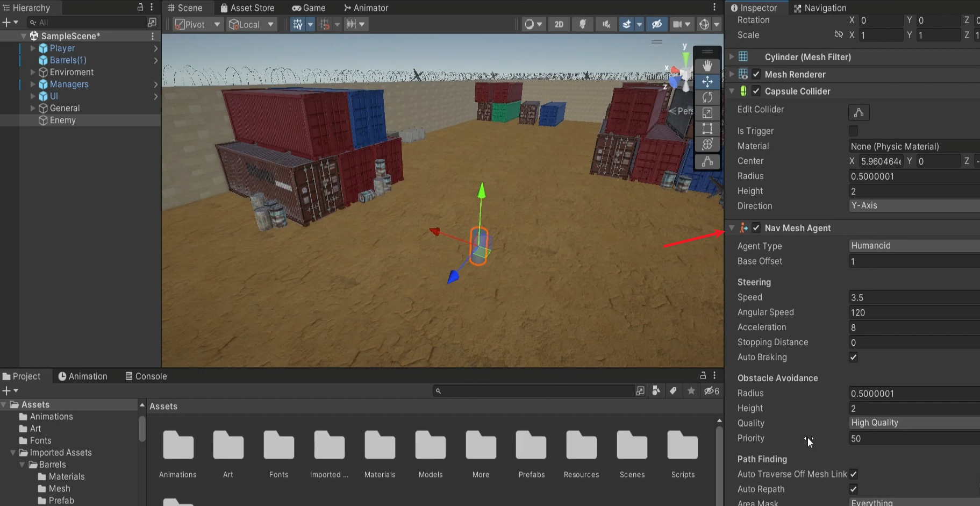Toggle scene audio mute icon
980x506 pixels.
[606, 24]
